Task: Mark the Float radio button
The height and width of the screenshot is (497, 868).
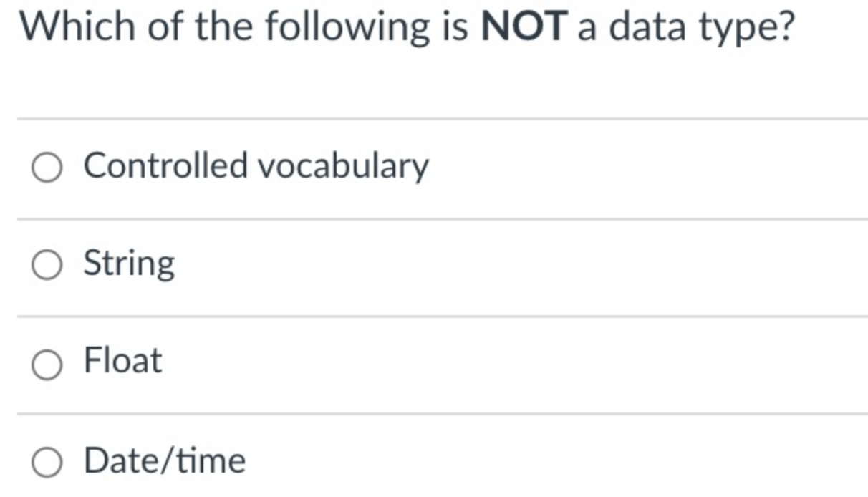Action: [47, 365]
